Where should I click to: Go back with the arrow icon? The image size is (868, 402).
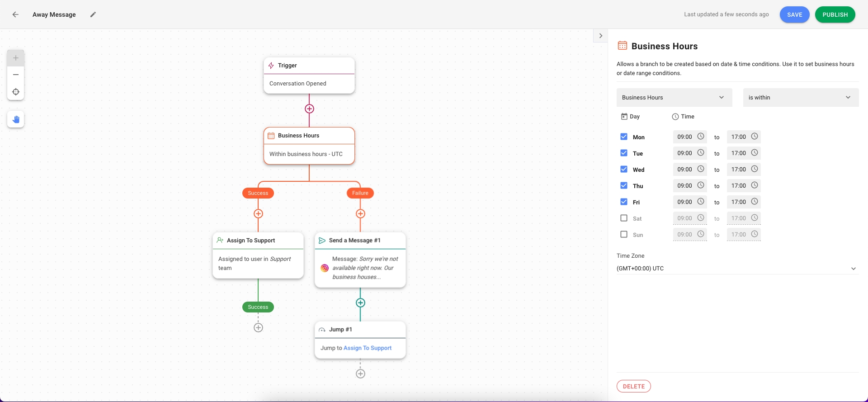pos(15,14)
